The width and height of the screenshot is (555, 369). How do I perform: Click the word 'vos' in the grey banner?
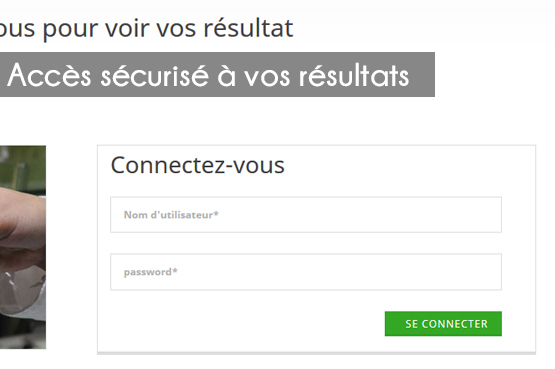point(267,76)
